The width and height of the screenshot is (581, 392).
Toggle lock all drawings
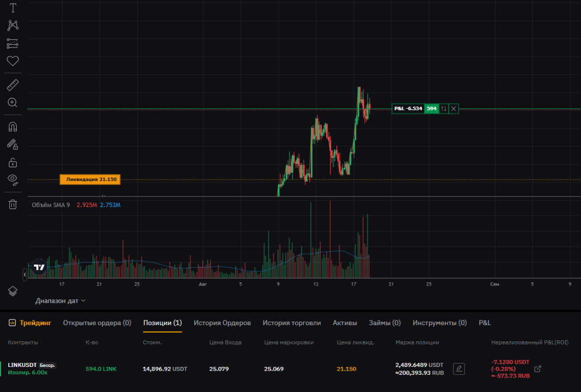pyautogui.click(x=13, y=162)
